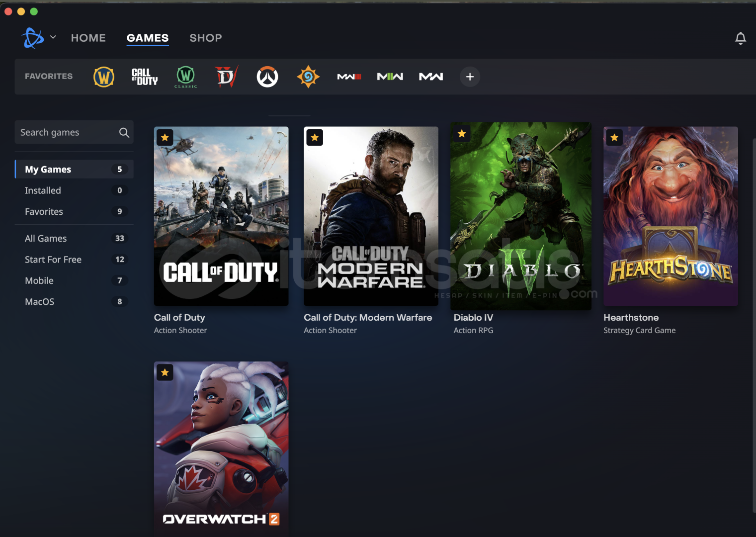The height and width of the screenshot is (537, 756).
Task: Click into the Search games field
Action: 74,132
